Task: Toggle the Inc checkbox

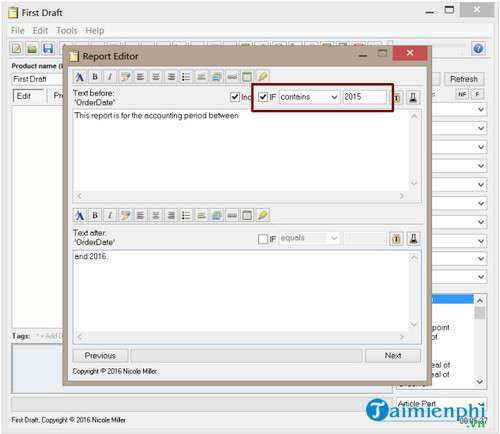Action: click(235, 97)
